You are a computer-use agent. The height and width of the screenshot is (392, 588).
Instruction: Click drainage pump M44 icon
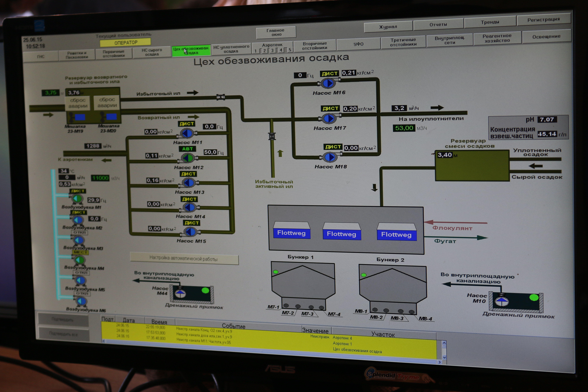pyautogui.click(x=180, y=293)
